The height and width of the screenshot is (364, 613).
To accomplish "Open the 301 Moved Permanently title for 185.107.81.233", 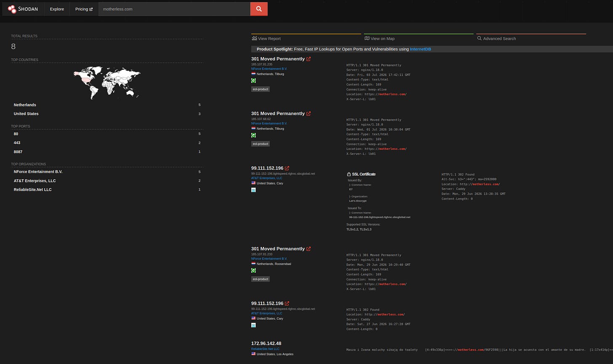I will pos(278,249).
